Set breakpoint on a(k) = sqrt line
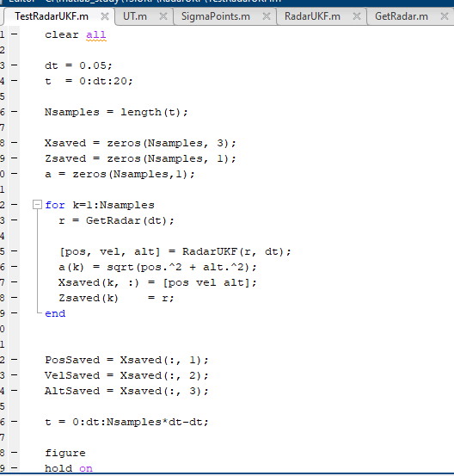454x476 pixels. click(x=15, y=267)
